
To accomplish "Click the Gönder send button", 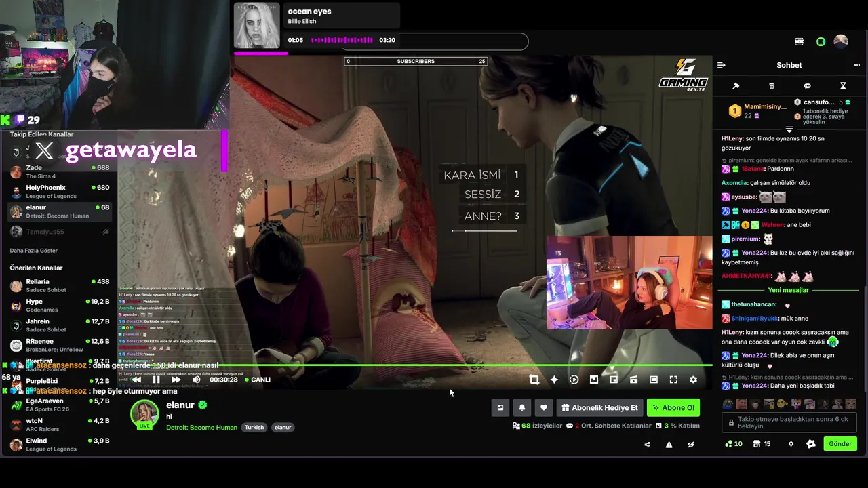I will [x=840, y=444].
